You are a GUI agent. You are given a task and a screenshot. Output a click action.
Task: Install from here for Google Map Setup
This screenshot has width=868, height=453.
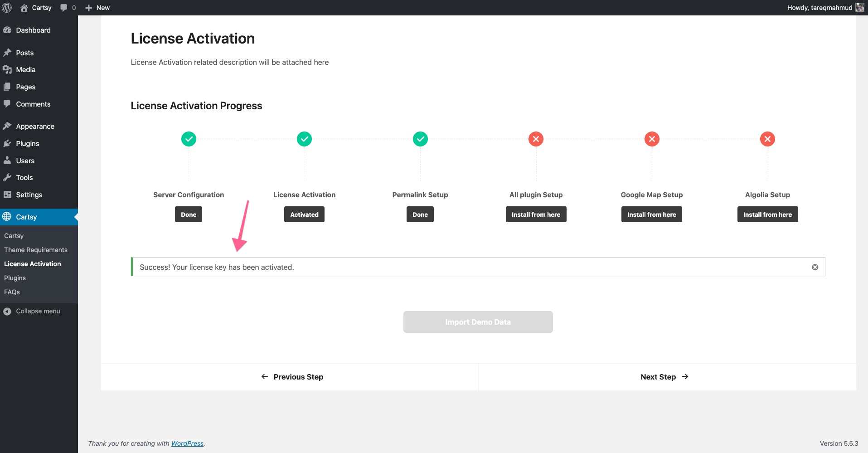point(652,214)
